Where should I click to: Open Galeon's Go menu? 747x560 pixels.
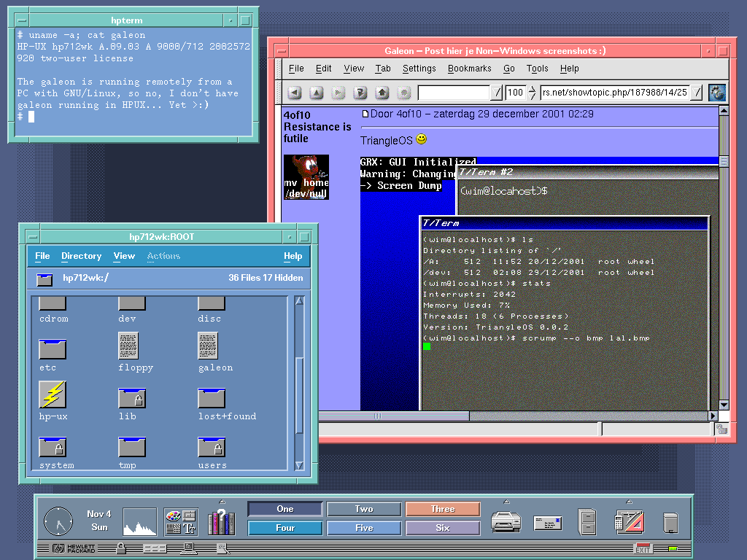(x=508, y=69)
